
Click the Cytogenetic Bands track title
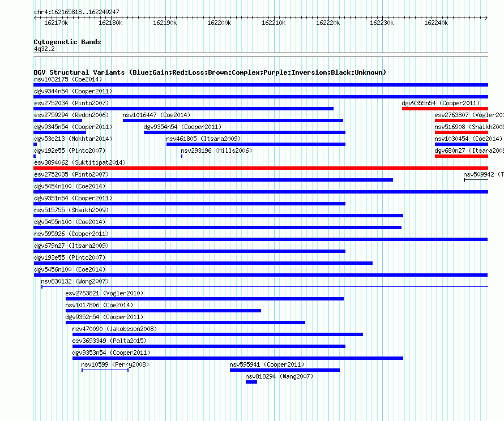point(67,42)
